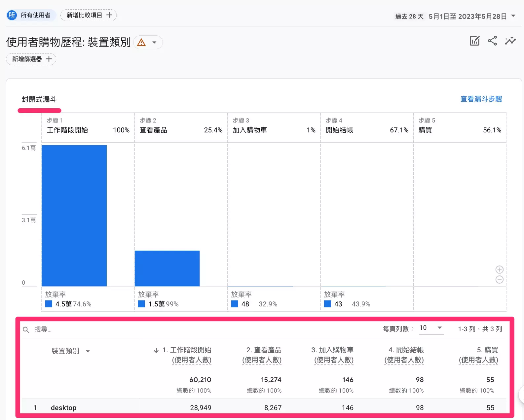Click the blue swatch beside 48 abandonment
The height and width of the screenshot is (420, 524).
235,304
